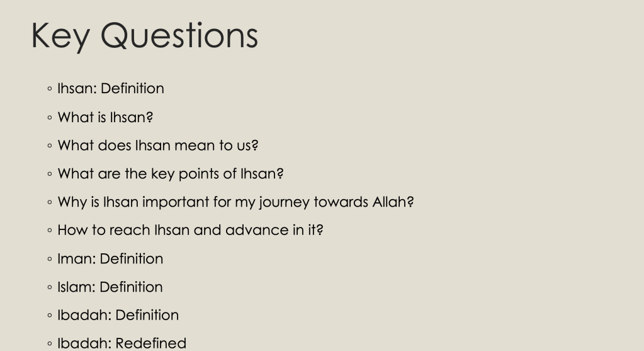644x351 pixels.
Task: Click bullet marker before "Why is Ihsan important"
Action: 50,203
